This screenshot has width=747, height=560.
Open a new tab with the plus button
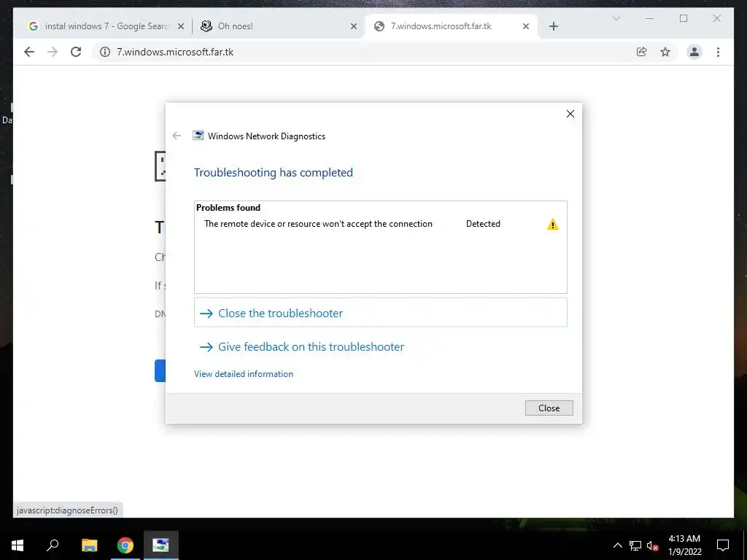tap(553, 26)
